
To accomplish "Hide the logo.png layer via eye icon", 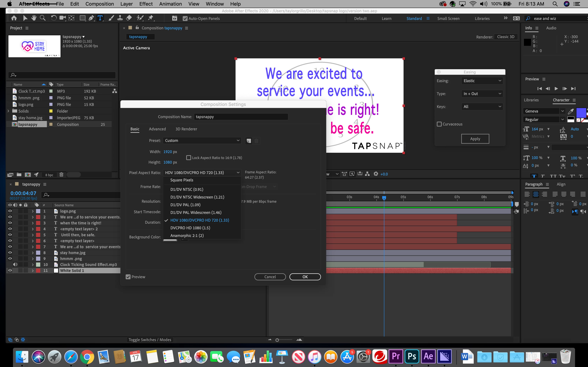I will point(10,211).
